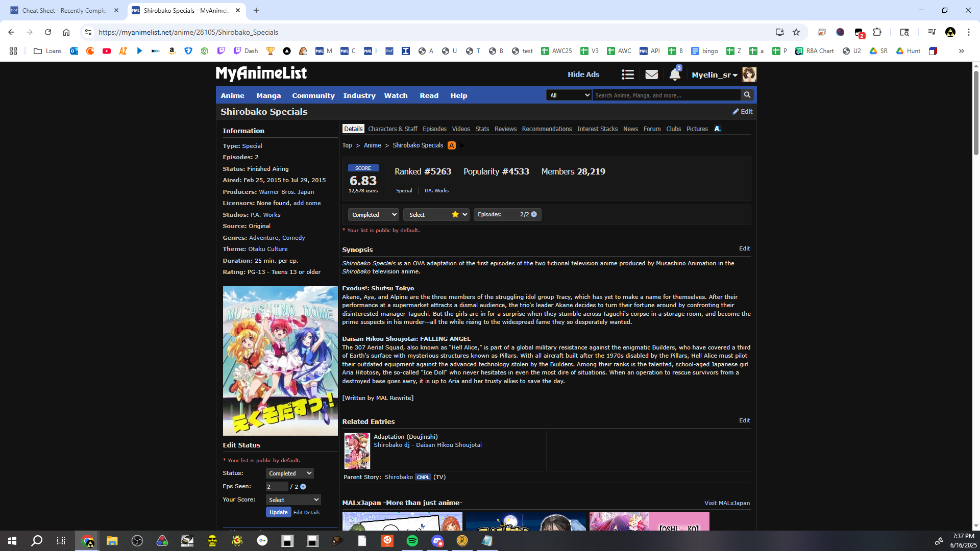Click the Update button
Viewport: 980px width, 551px height.
[x=278, y=512]
